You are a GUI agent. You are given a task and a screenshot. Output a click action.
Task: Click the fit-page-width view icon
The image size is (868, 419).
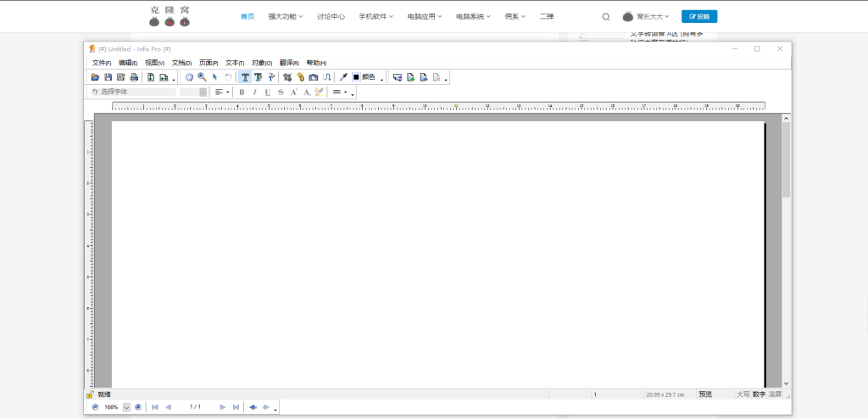(164, 77)
